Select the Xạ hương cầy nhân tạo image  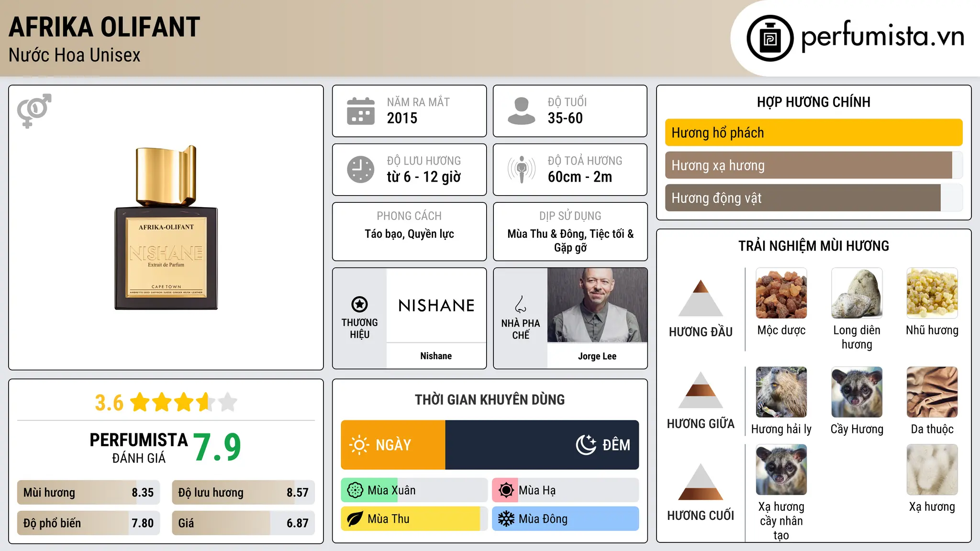(x=781, y=470)
